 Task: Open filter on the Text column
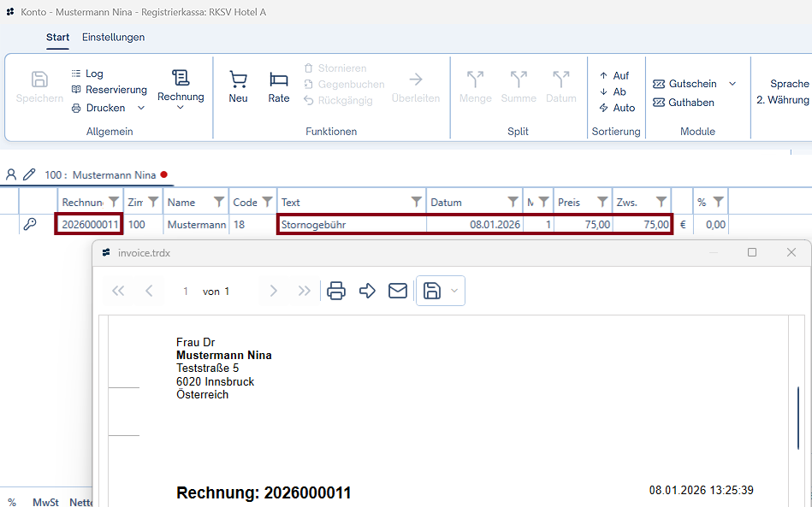click(x=416, y=203)
